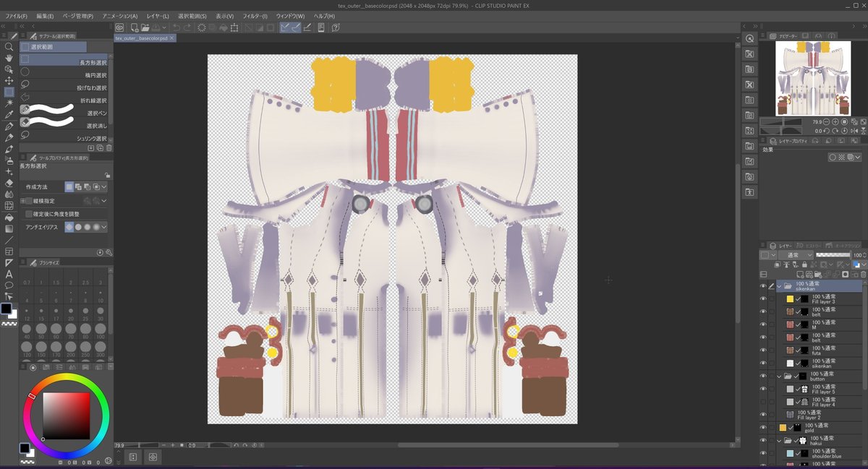The height and width of the screenshot is (469, 868).
Task: Show the hidden Fill layer 4
Action: [762, 402]
